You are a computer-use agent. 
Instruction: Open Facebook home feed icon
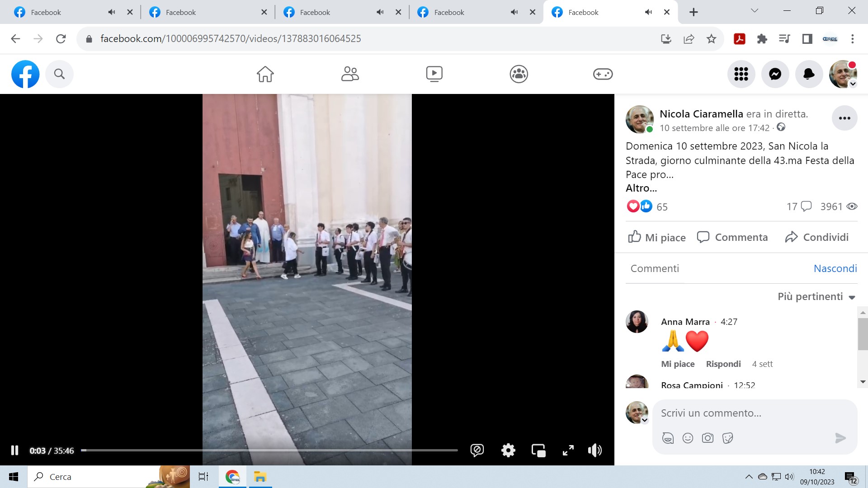tap(265, 74)
